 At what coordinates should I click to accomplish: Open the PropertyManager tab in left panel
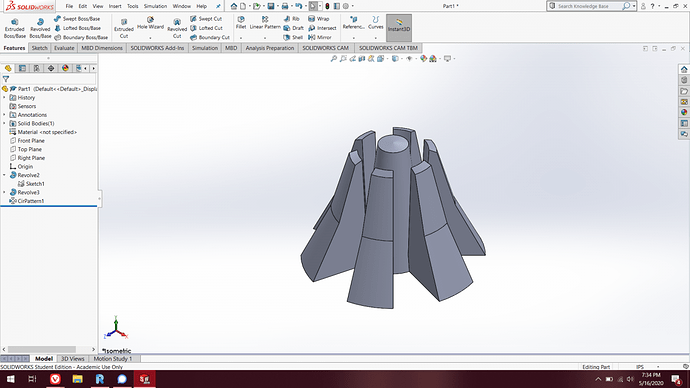click(22, 68)
